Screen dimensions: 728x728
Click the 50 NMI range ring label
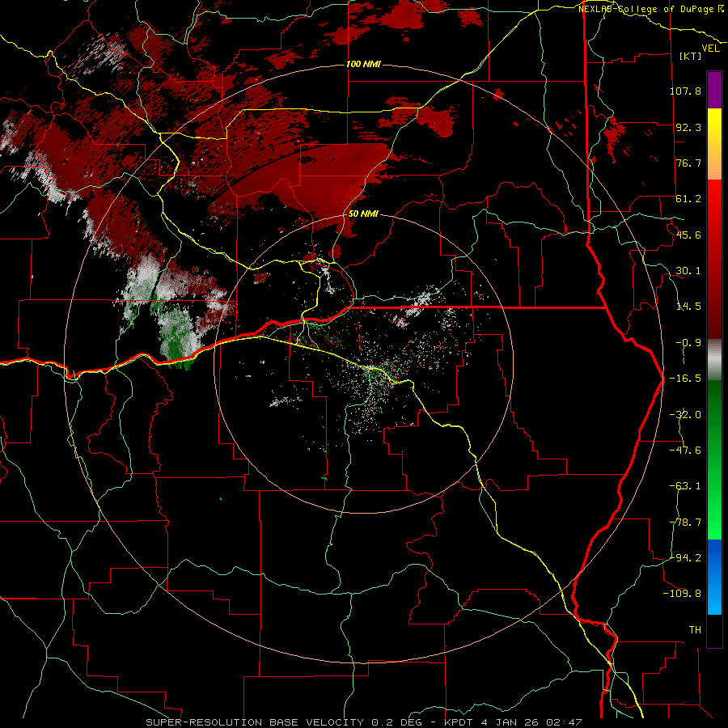pos(363,214)
